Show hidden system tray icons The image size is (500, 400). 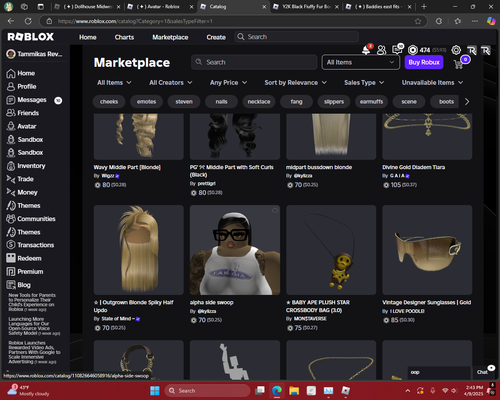[x=407, y=391]
